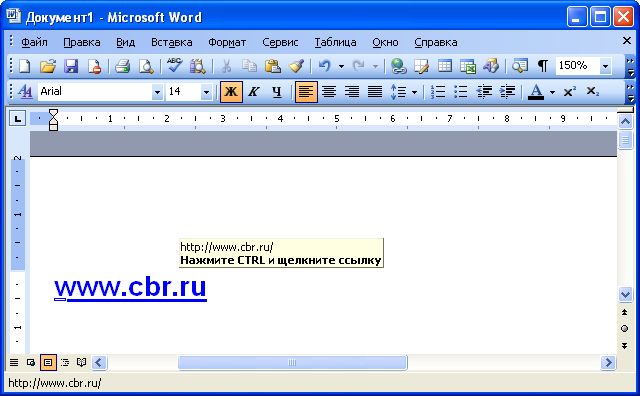Save the document with the floppy icon
This screenshot has width=640, height=396.
[71, 66]
